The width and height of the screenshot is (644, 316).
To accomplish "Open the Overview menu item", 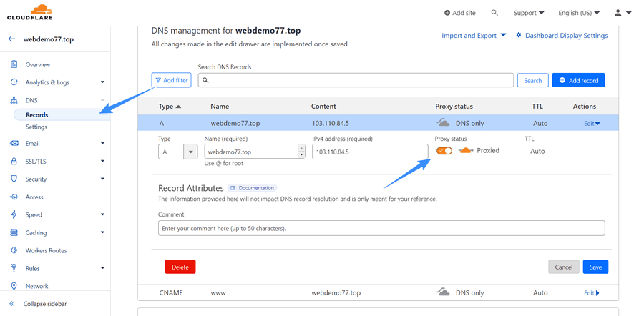I will tap(38, 64).
